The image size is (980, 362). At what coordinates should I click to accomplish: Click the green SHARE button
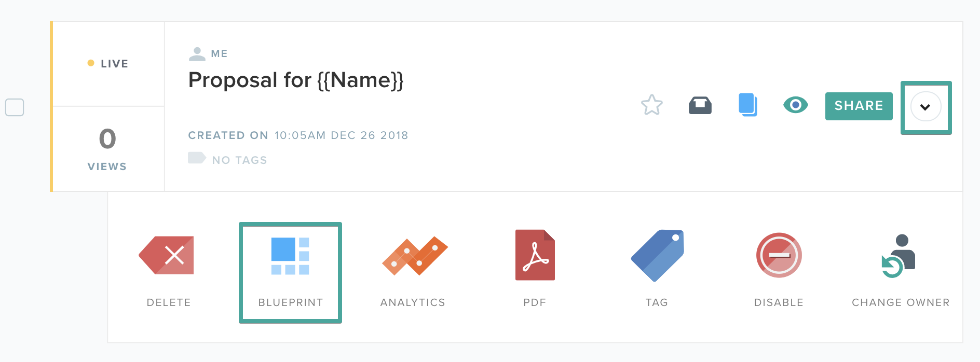pyautogui.click(x=859, y=106)
